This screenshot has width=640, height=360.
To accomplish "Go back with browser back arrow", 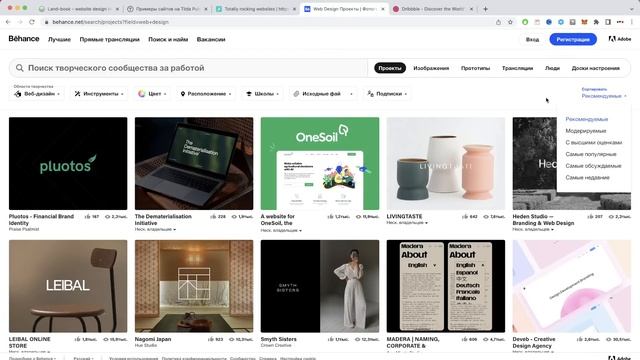I will pyautogui.click(x=8, y=22).
